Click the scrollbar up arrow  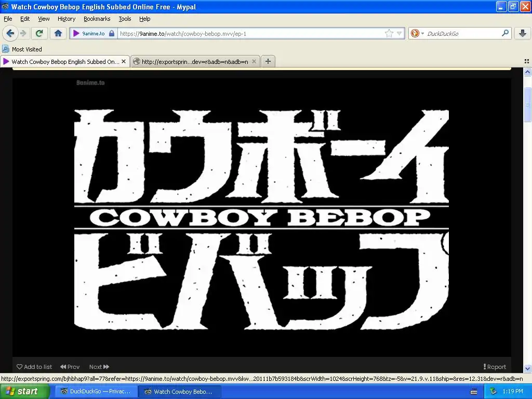(528, 72)
